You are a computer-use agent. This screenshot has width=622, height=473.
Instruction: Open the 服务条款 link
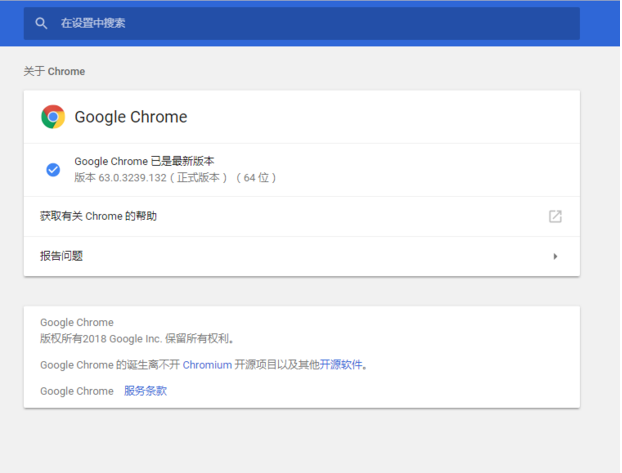click(x=145, y=391)
